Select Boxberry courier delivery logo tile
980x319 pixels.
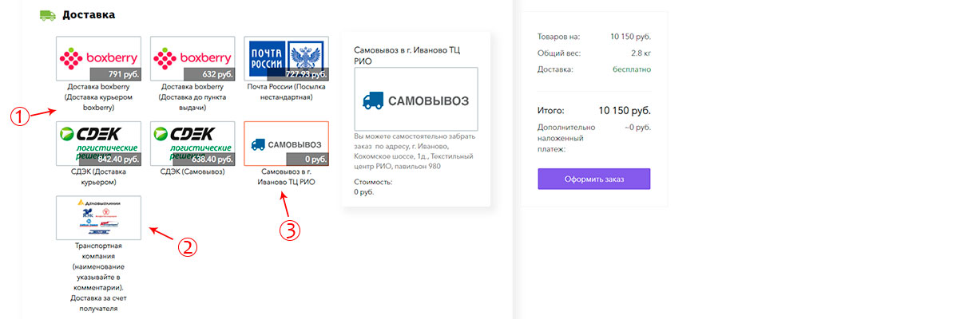click(98, 58)
